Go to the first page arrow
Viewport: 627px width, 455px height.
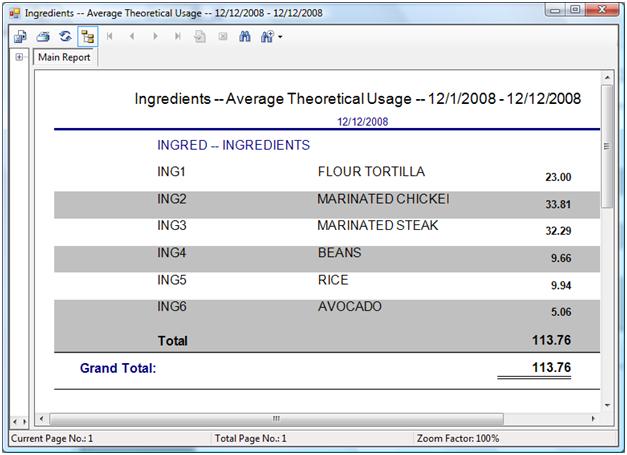click(110, 36)
